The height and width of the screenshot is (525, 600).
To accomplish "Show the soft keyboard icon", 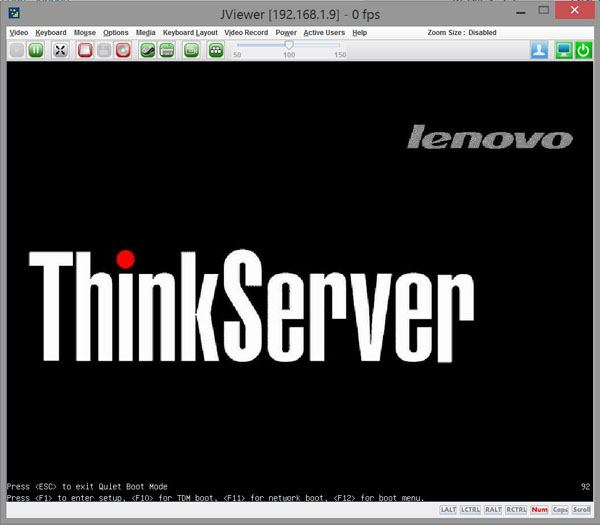I will pyautogui.click(x=166, y=50).
